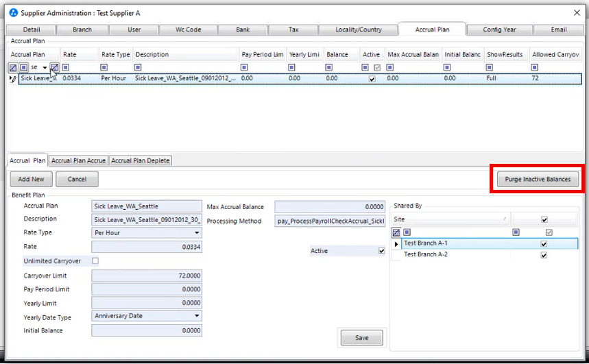Click the Cancel button
589x364 pixels.
click(77, 179)
